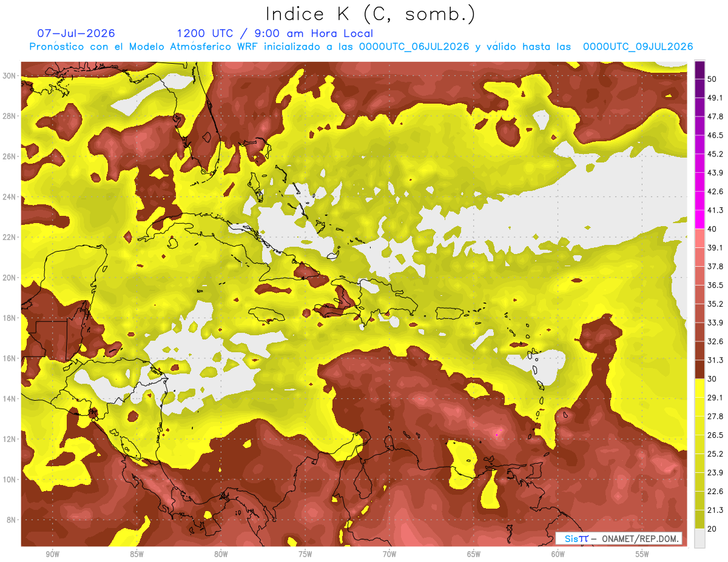The height and width of the screenshot is (562, 728).
Task: Click the colorbar label '46.5'
Action: (x=715, y=135)
